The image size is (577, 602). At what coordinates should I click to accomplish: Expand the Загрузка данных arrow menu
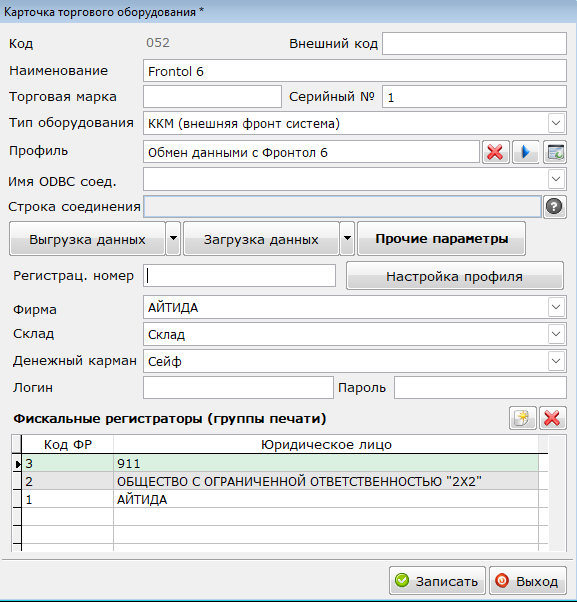pyautogui.click(x=347, y=238)
